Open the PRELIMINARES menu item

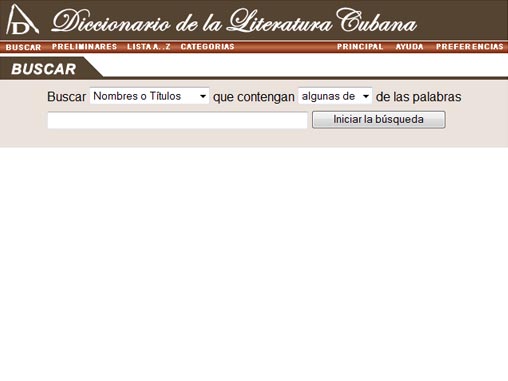tap(84, 47)
